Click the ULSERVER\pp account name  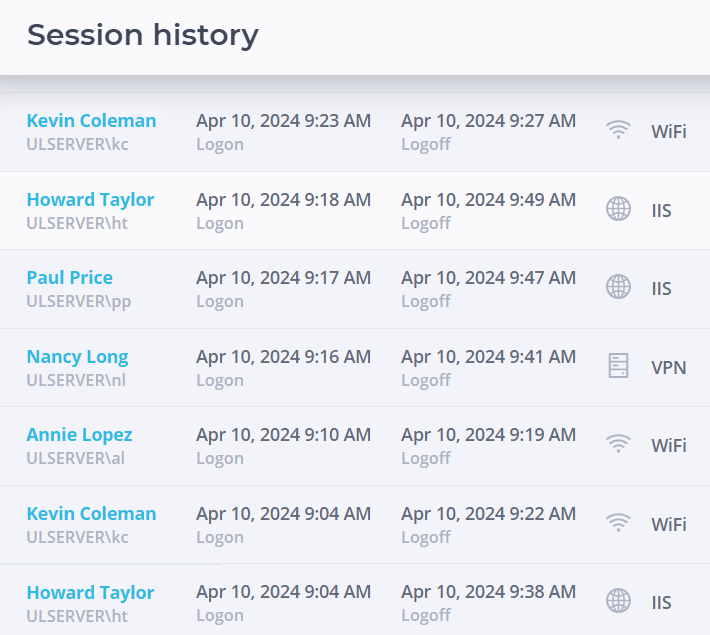coord(79,301)
